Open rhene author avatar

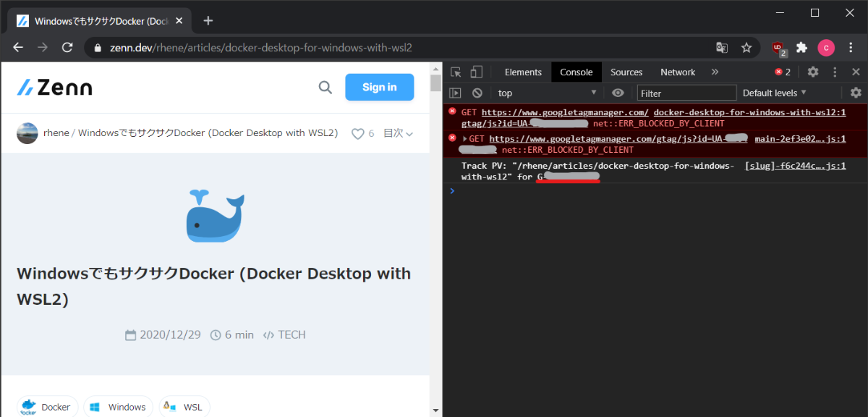[27, 133]
